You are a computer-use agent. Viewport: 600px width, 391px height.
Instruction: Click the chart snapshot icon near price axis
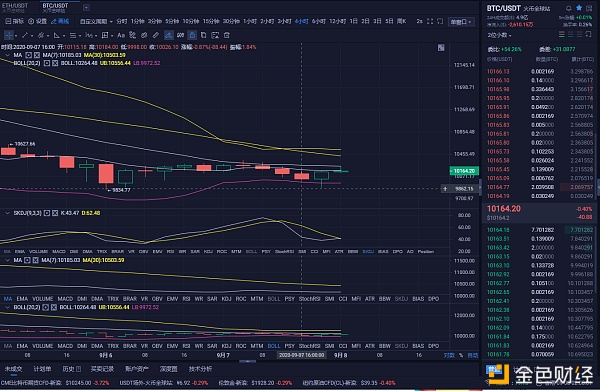(x=441, y=48)
